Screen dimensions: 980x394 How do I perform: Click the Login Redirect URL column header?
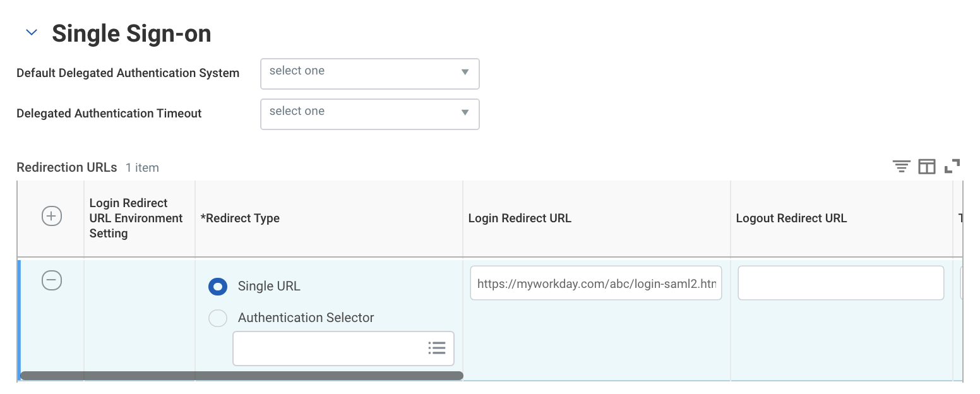pyautogui.click(x=519, y=218)
